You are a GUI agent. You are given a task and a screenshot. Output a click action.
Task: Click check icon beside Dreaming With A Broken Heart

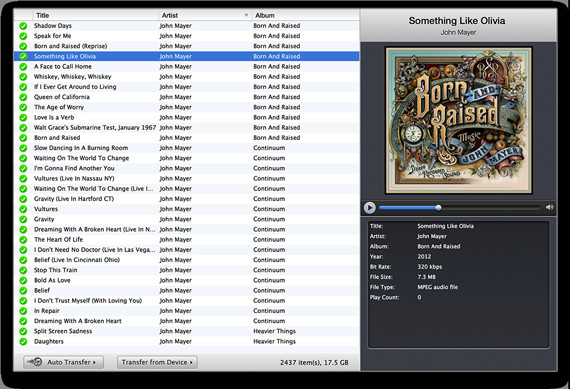click(x=23, y=321)
